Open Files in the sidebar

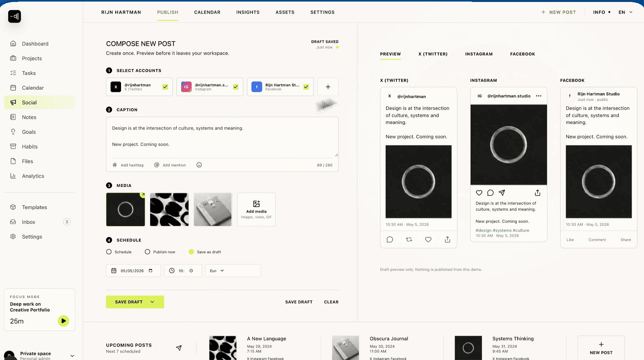[40, 161]
